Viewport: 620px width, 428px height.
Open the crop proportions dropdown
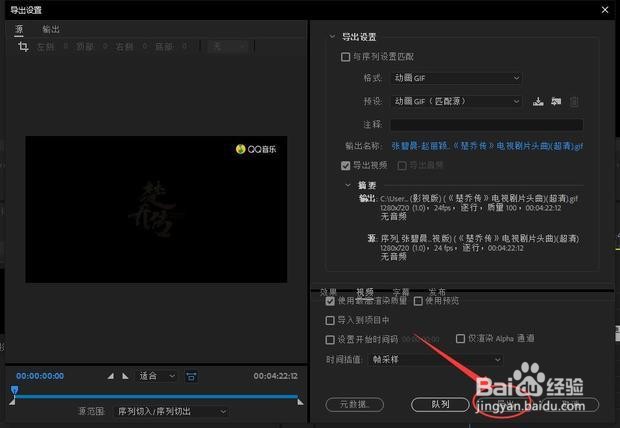click(x=228, y=47)
